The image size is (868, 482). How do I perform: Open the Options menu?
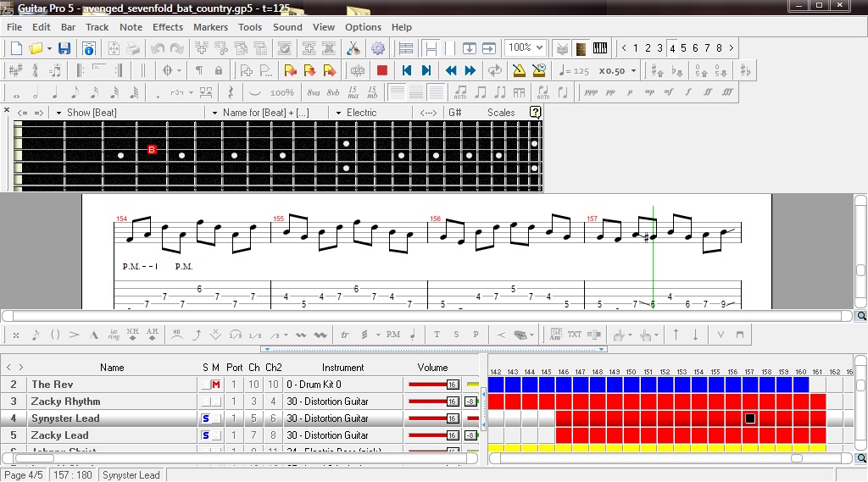pyautogui.click(x=363, y=27)
